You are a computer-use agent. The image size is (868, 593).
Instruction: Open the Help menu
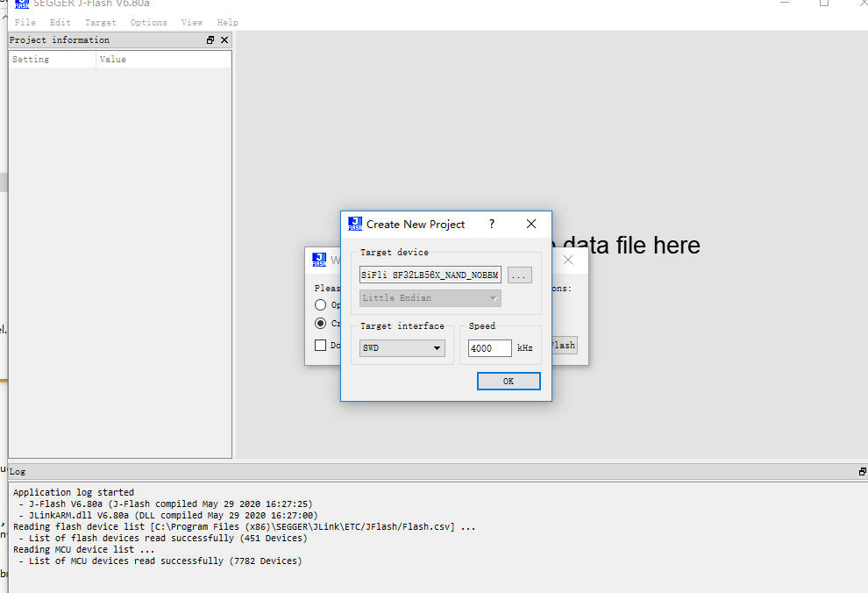point(227,22)
